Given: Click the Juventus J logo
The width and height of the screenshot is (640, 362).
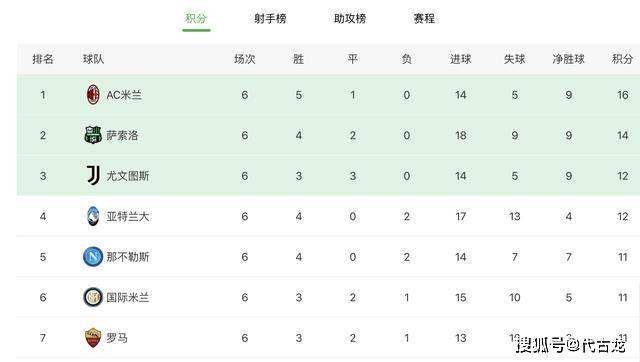Looking at the screenshot, I should point(93,175).
